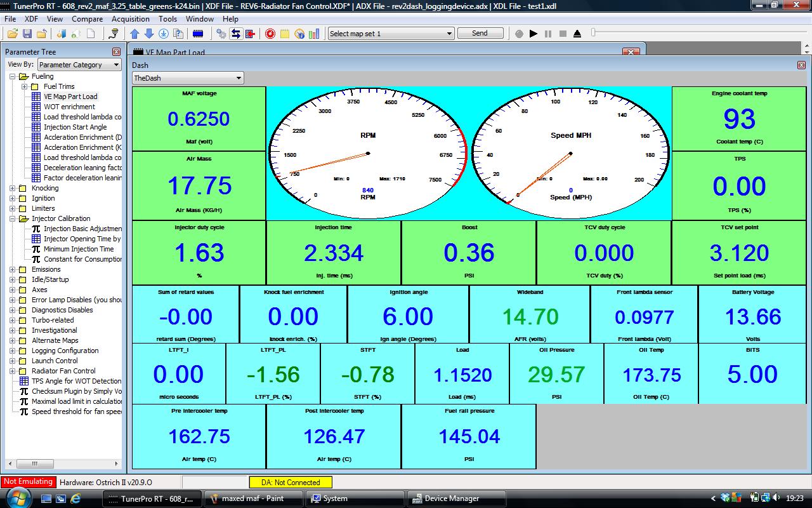812x508 pixels.
Task: Switch to System taskbar window
Action: click(x=356, y=498)
